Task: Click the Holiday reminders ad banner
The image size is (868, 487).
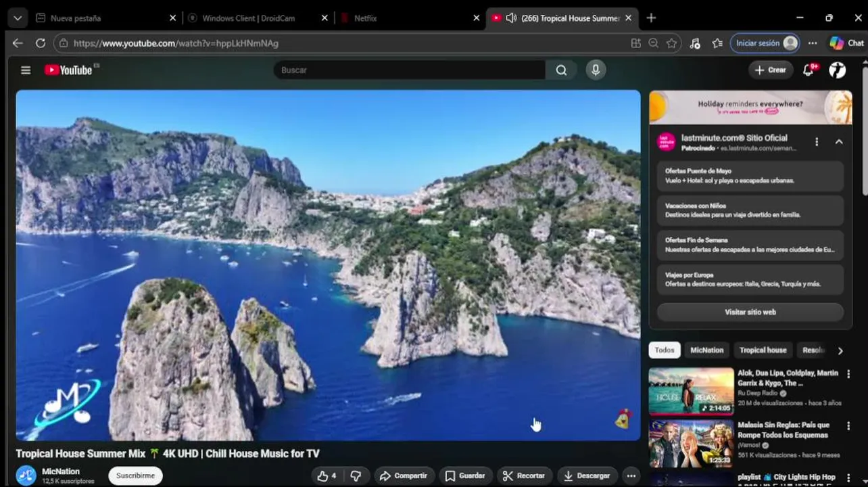Action: click(750, 107)
